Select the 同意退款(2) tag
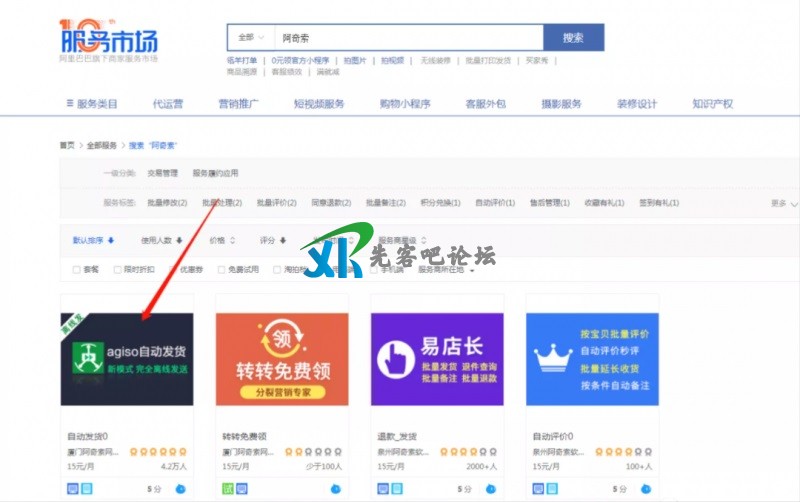 point(331,203)
